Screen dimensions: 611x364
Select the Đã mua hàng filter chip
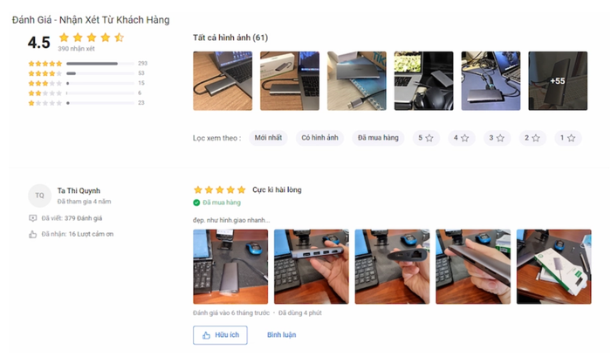378,138
